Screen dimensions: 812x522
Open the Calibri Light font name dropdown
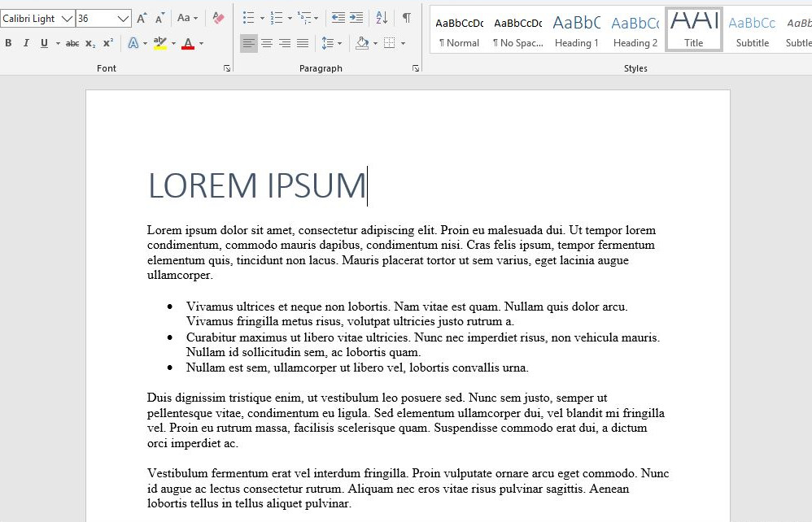pyautogui.click(x=67, y=18)
